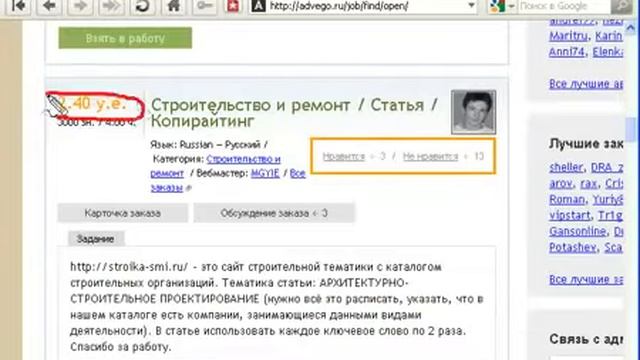Click the '3000 зн. / 4:00 ч.' order details text
The height and width of the screenshot is (360, 640).
click(x=96, y=122)
